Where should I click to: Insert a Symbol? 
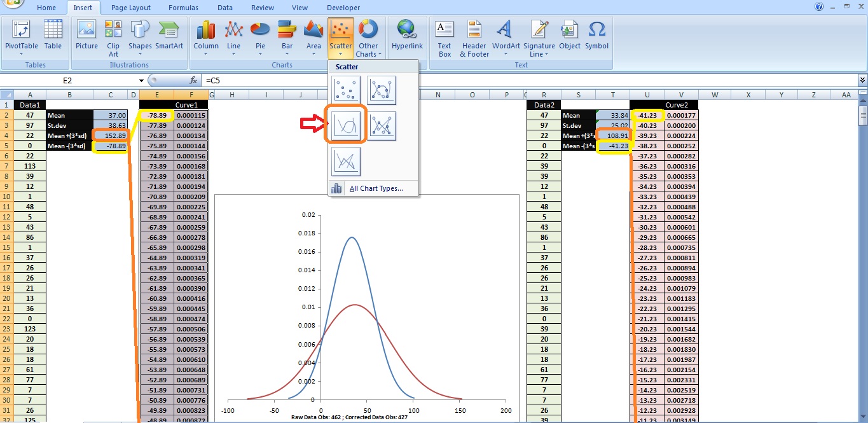click(596, 37)
